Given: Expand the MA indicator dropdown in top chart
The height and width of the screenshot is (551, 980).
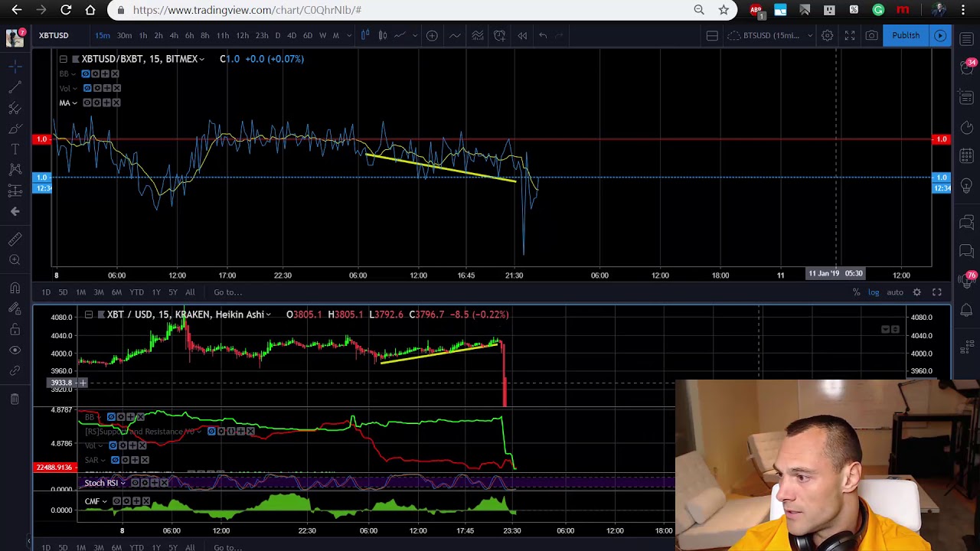Looking at the screenshot, I should 74,103.
